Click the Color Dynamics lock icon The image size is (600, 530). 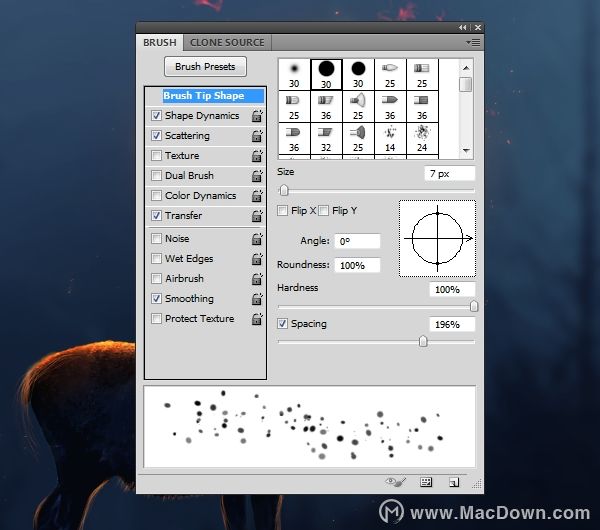click(257, 196)
